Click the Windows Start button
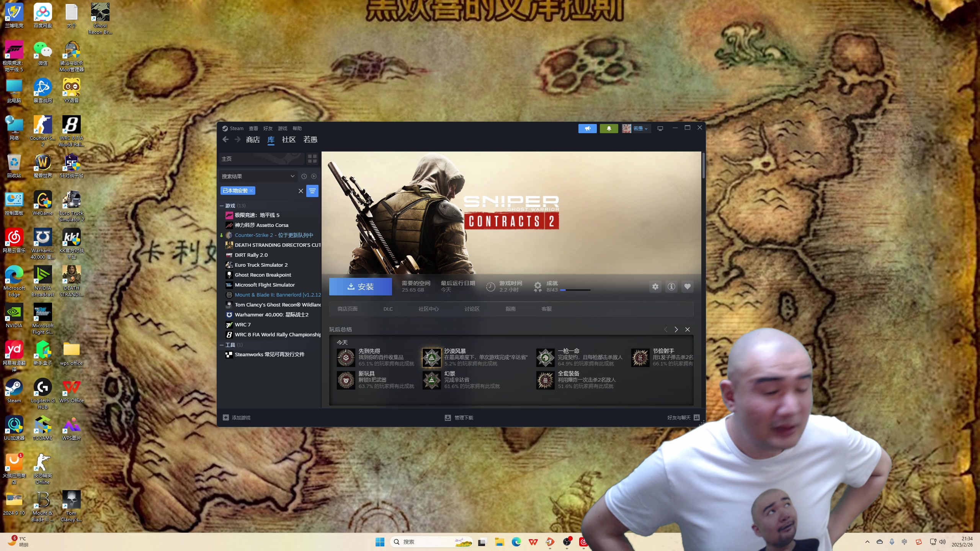The image size is (980, 551). (x=380, y=542)
